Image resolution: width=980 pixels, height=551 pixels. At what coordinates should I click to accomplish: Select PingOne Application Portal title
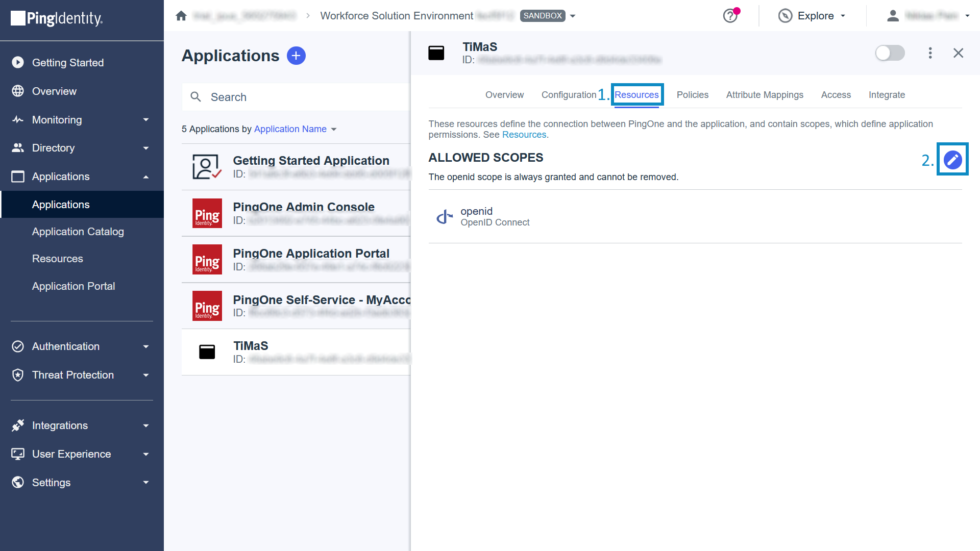[x=311, y=254]
